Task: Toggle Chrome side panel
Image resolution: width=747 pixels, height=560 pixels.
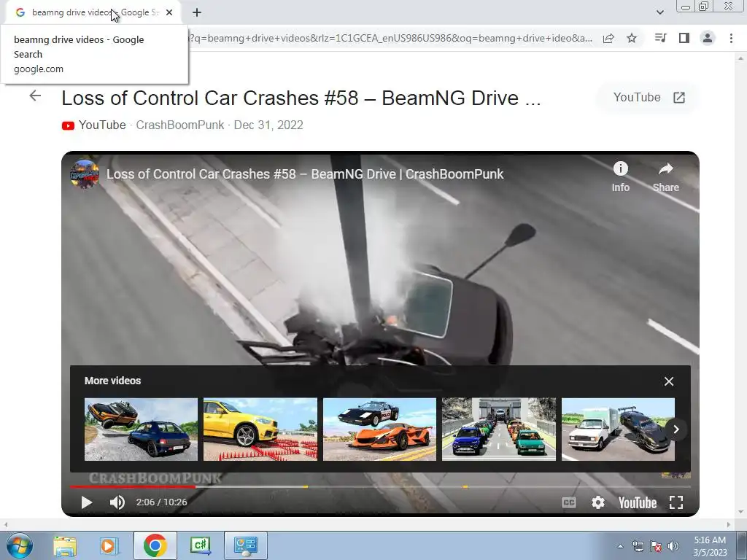Action: pyautogui.click(x=684, y=38)
